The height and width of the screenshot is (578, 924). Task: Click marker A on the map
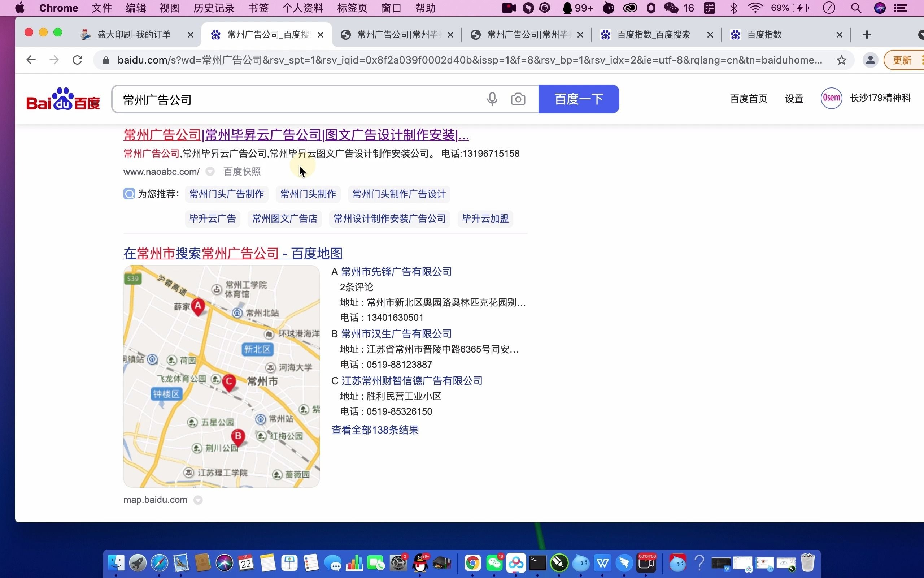[198, 307]
